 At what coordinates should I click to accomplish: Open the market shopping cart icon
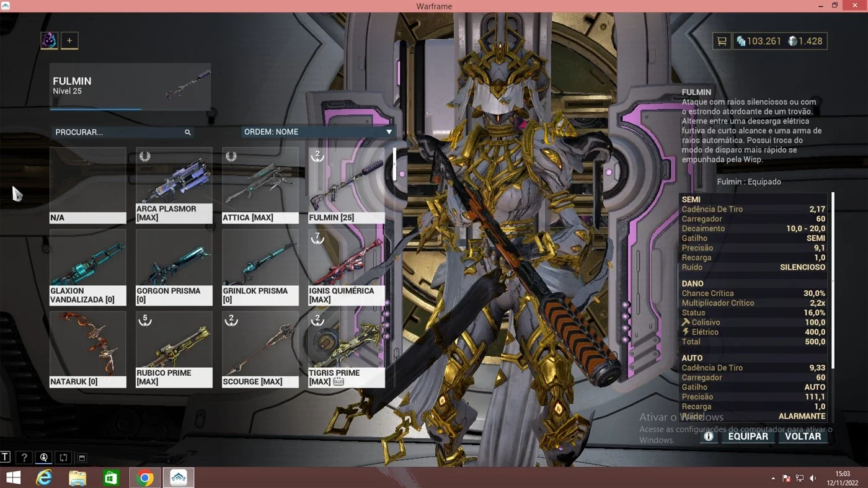point(722,42)
